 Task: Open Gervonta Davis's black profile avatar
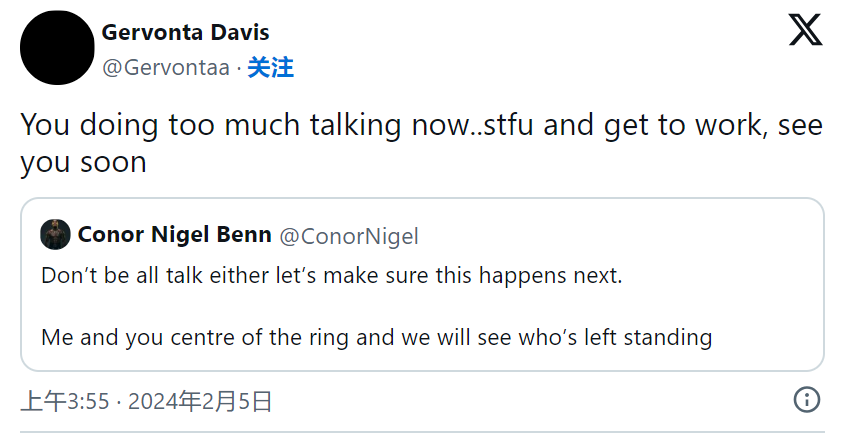pos(57,47)
